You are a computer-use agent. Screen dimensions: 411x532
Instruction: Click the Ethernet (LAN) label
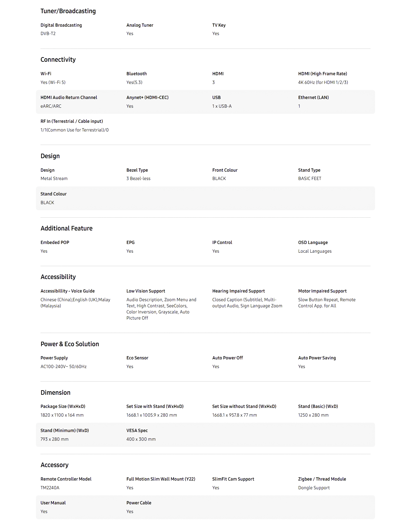[313, 98]
